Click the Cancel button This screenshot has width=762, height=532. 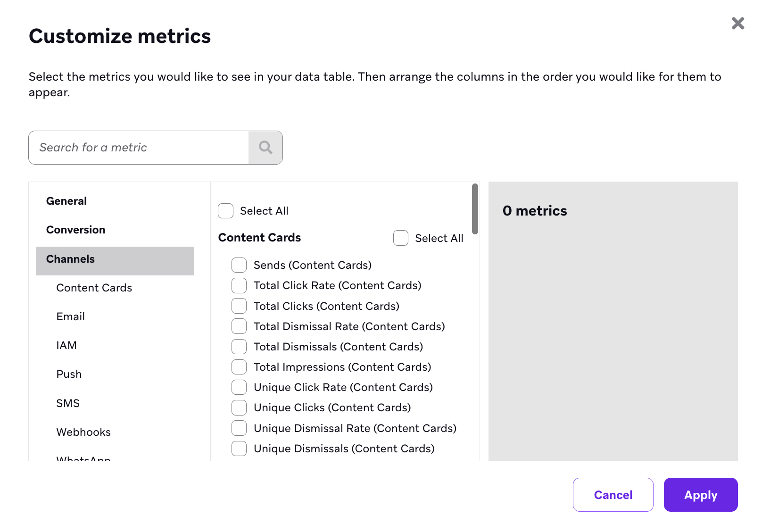pyautogui.click(x=613, y=495)
